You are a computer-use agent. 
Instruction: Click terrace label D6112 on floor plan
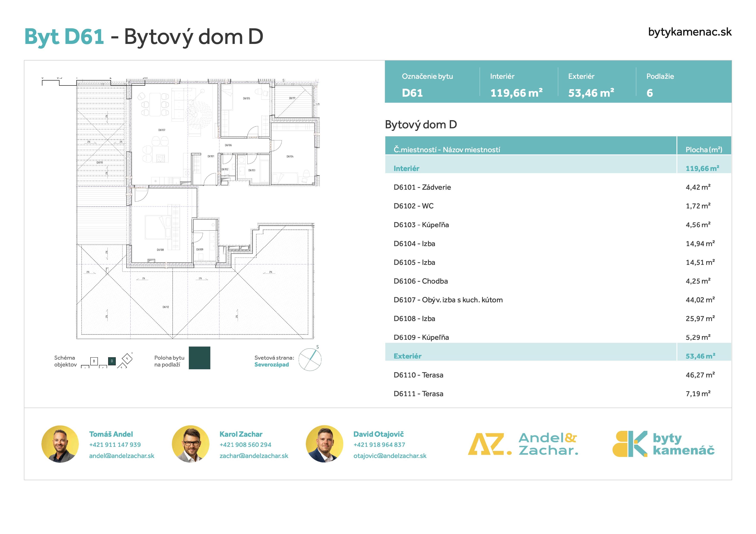[166, 307]
